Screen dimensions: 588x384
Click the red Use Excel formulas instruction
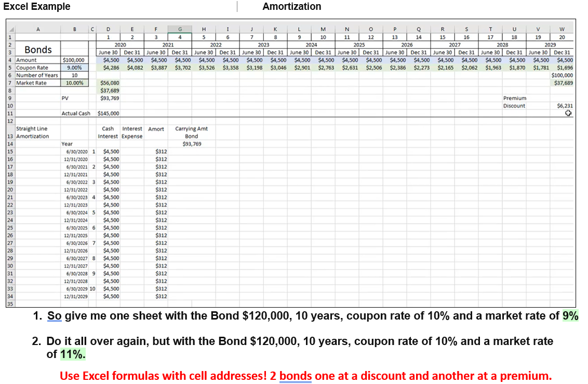305,376
